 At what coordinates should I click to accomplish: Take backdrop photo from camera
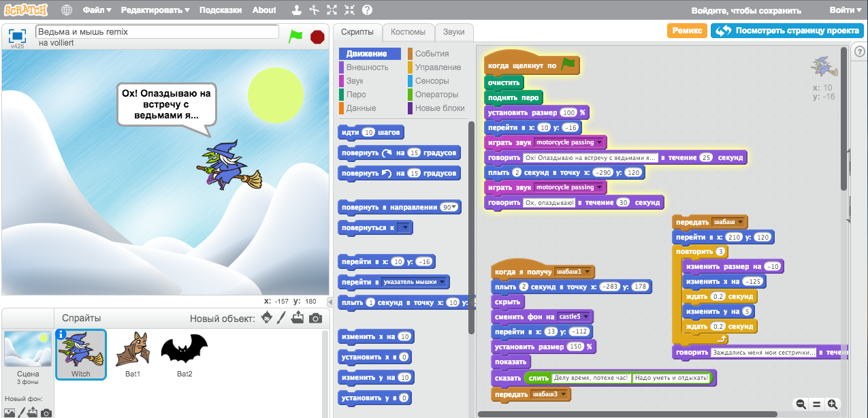point(46,413)
